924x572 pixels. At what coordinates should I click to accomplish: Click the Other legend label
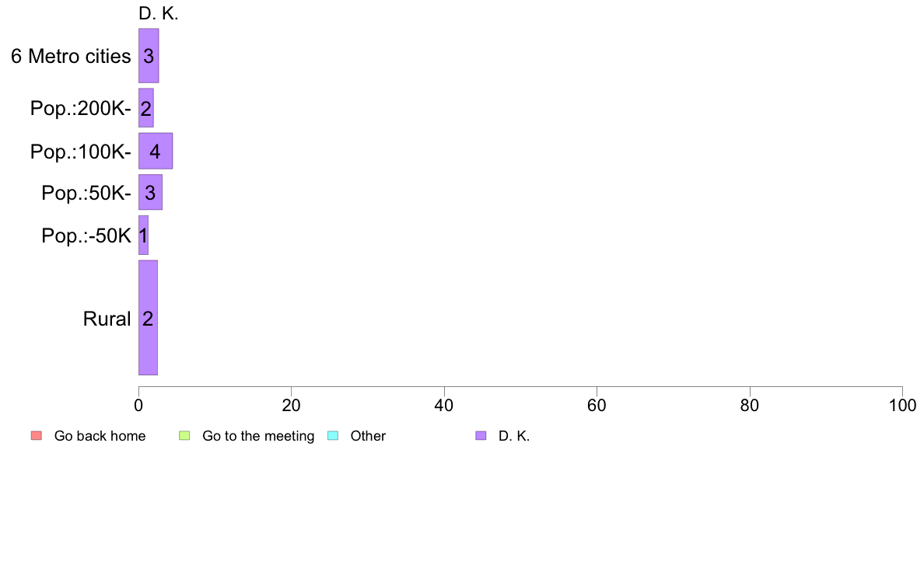tap(368, 436)
